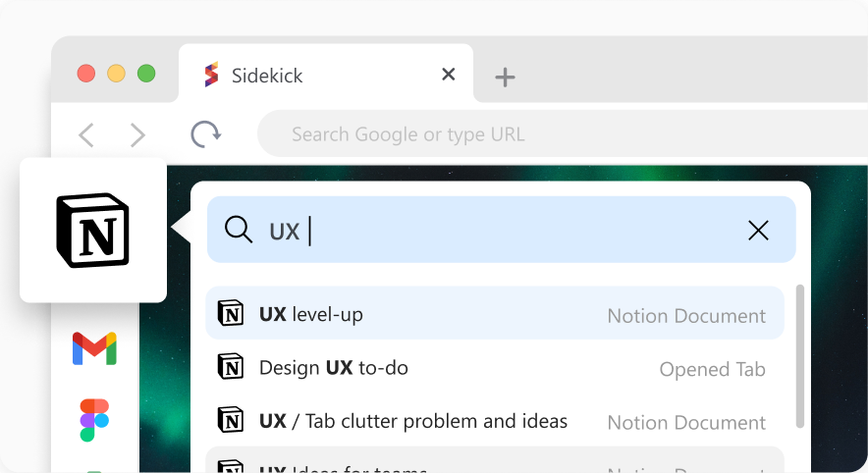Click the green maximize window button
This screenshot has height=473, width=868.
click(x=146, y=74)
